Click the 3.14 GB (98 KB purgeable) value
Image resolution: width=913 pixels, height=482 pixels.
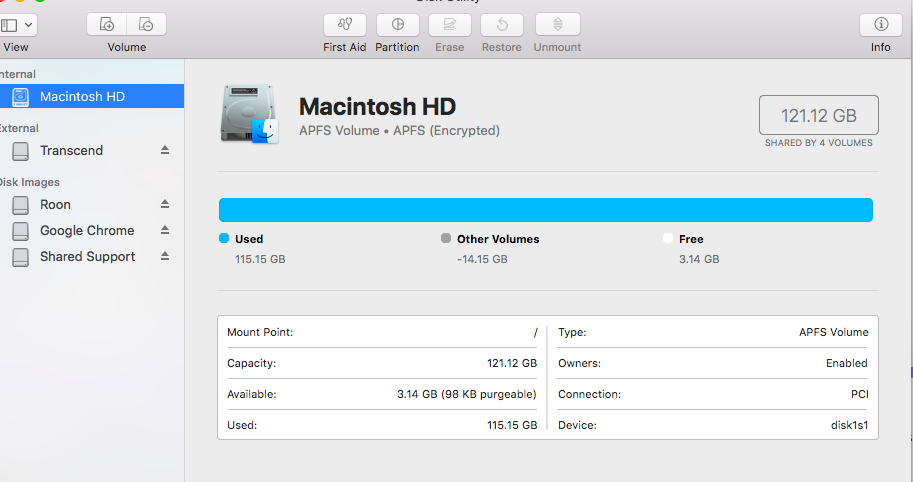coord(467,394)
